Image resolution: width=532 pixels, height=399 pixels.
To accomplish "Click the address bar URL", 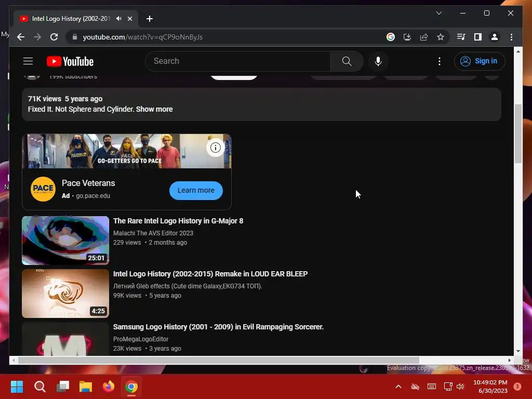I will (x=142, y=37).
